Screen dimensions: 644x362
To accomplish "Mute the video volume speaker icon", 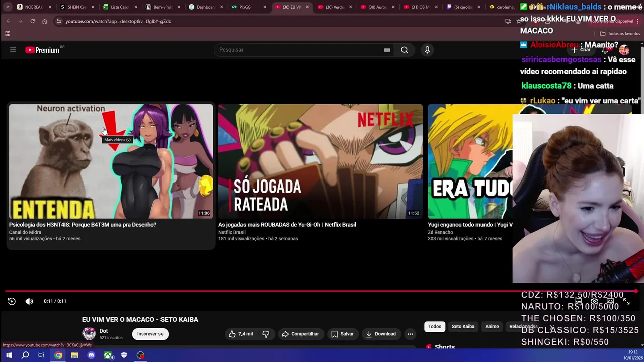I will pyautogui.click(x=29, y=301).
